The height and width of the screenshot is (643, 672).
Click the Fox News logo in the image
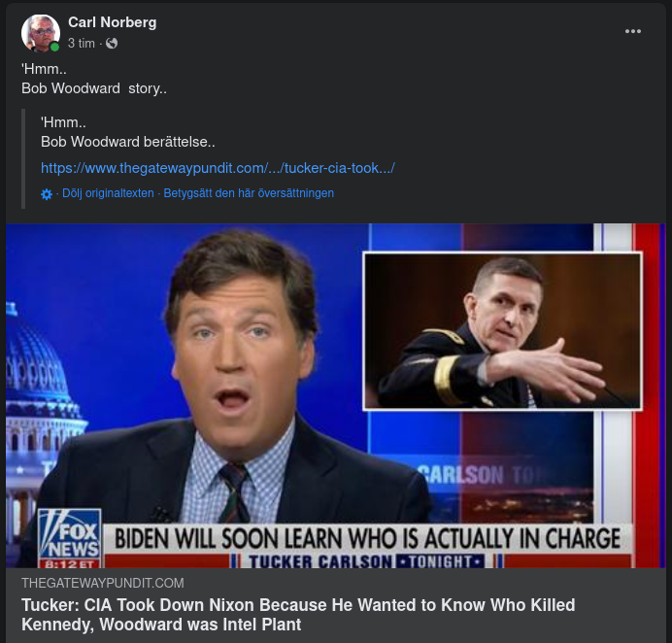tap(69, 535)
